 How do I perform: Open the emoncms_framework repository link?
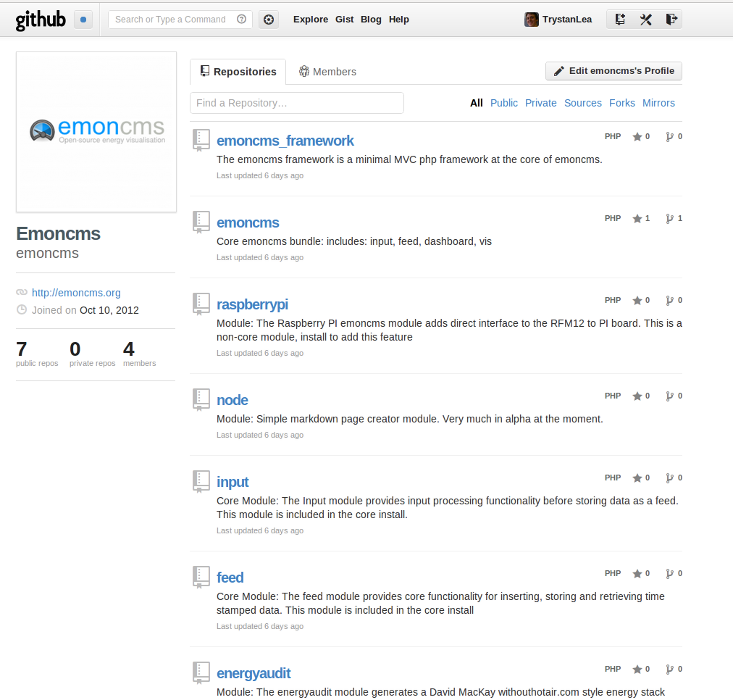pyautogui.click(x=285, y=141)
